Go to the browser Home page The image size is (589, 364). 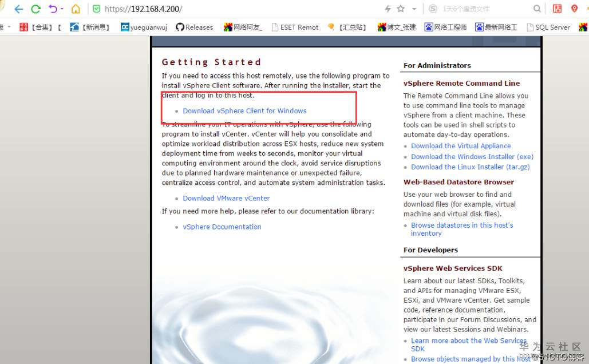coord(76,8)
